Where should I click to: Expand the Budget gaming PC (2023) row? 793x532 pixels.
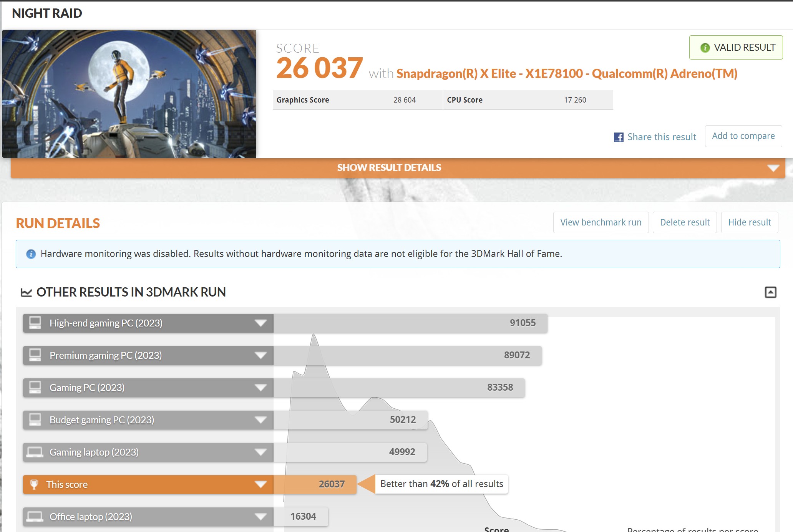[261, 420]
